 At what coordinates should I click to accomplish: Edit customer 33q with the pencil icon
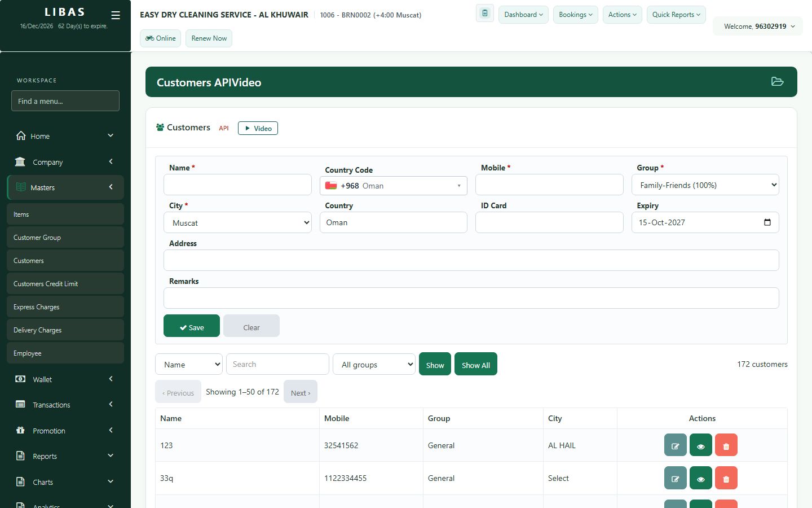point(676,478)
